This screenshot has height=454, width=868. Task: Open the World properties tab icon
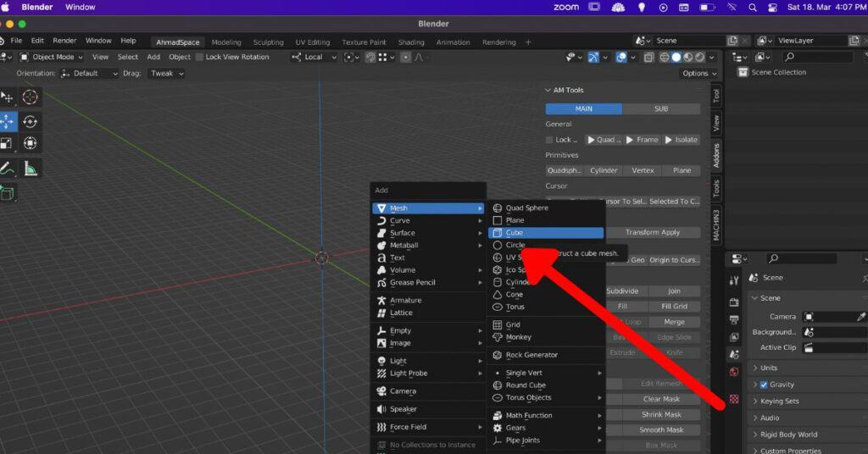pyautogui.click(x=734, y=372)
